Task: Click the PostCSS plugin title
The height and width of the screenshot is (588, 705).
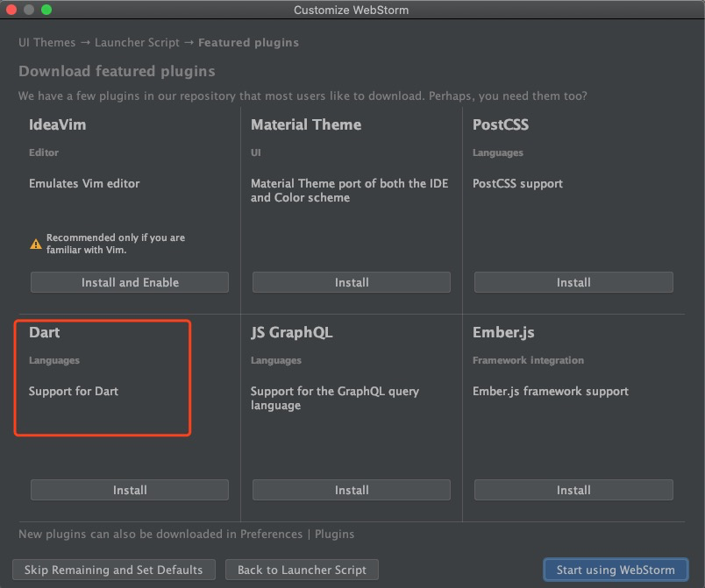Action: point(501,124)
